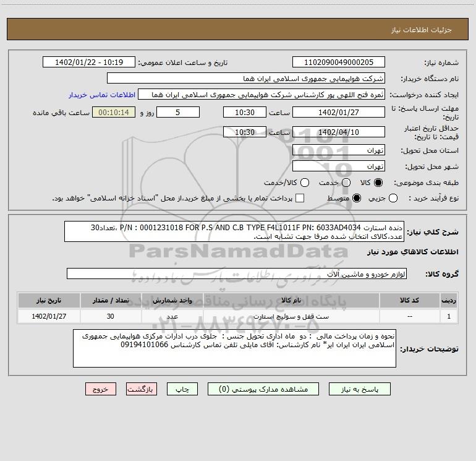
Task: Click the توضیحات خریدار label
Action: pos(429,349)
